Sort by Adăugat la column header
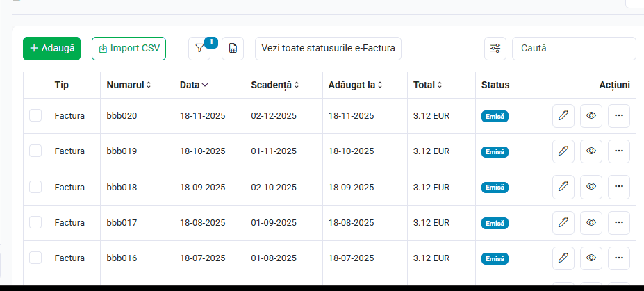This screenshot has height=291, width=644. [355, 85]
